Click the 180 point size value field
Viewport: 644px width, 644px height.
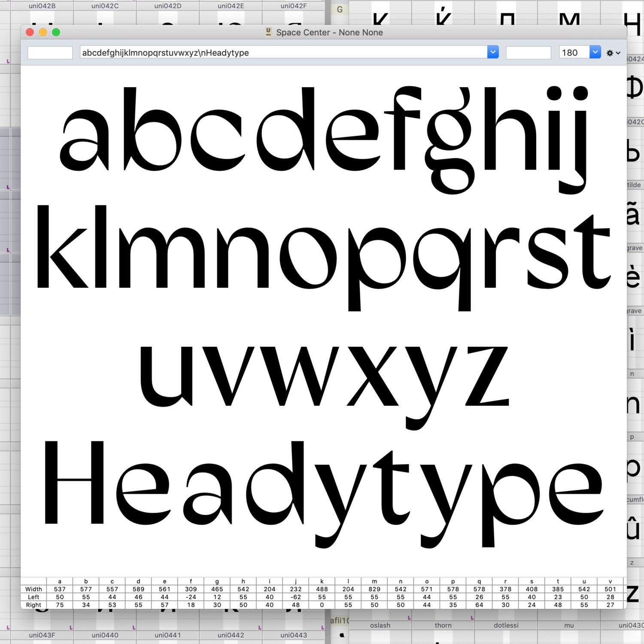click(574, 52)
